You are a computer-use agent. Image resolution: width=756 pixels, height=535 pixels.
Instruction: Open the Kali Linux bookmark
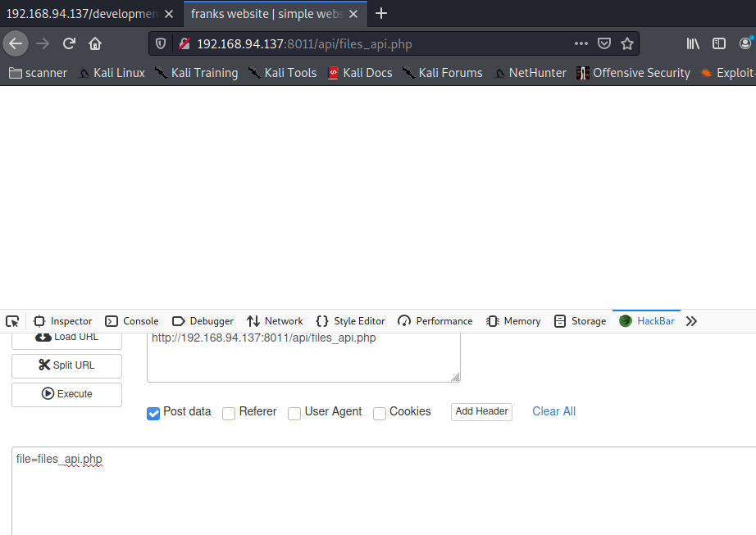click(x=112, y=73)
